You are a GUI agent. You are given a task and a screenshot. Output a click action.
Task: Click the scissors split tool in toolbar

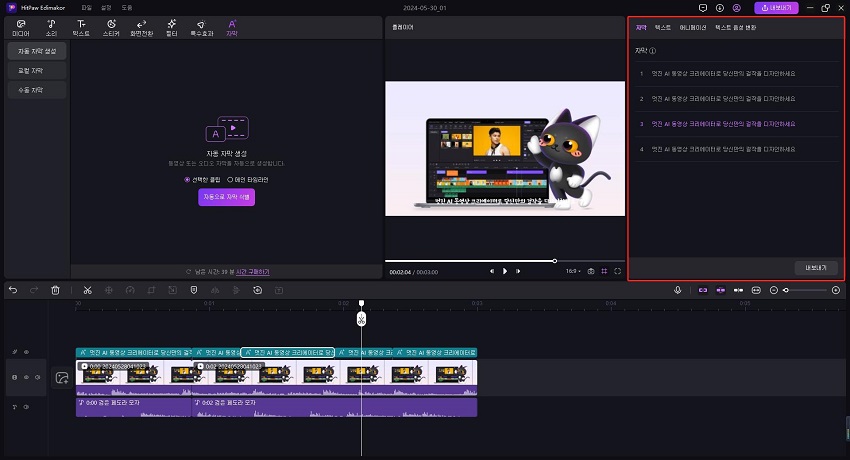click(87, 290)
